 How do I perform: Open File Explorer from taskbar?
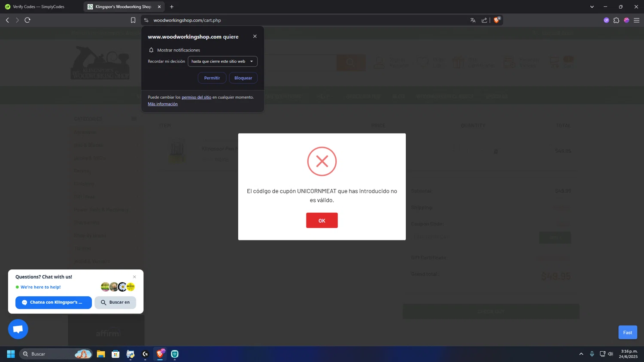click(101, 354)
